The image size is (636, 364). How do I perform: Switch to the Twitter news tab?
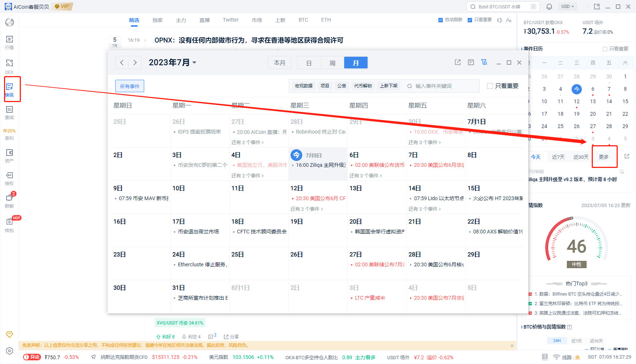pyautogui.click(x=231, y=20)
